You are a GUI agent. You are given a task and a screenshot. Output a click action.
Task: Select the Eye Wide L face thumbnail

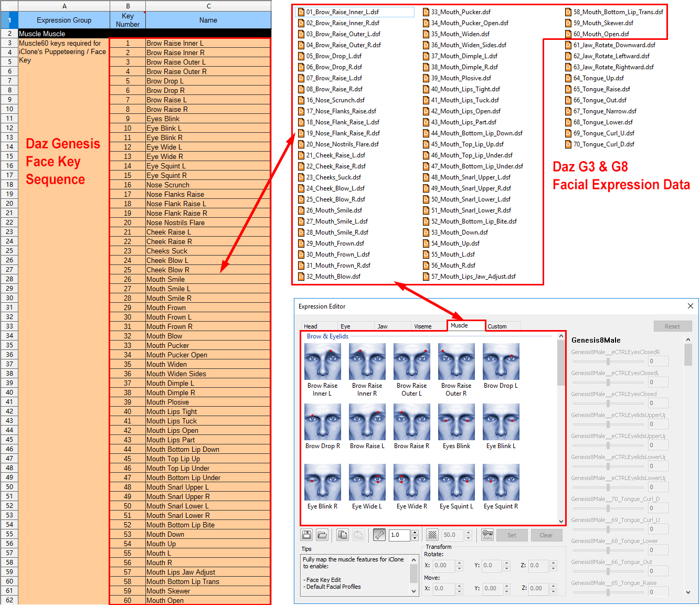click(367, 482)
